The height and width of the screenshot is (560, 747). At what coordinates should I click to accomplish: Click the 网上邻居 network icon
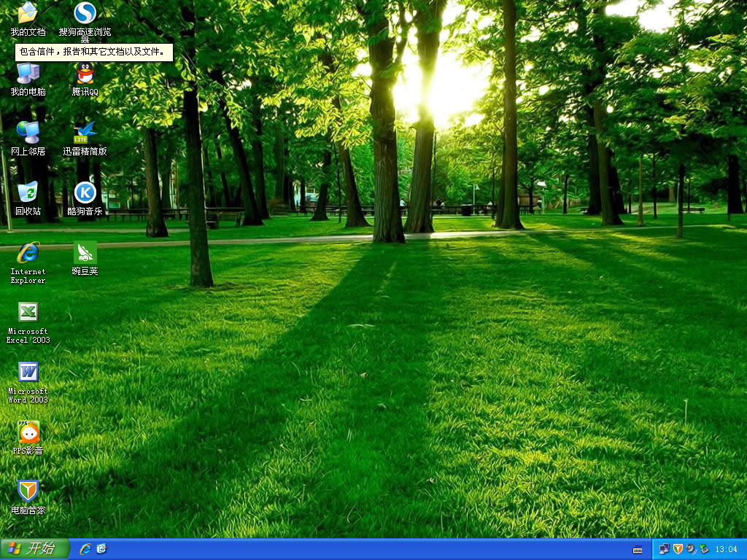(28, 133)
